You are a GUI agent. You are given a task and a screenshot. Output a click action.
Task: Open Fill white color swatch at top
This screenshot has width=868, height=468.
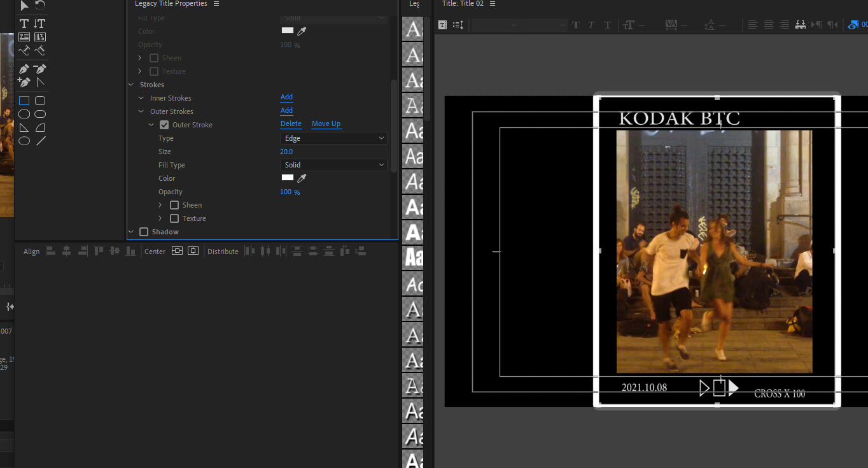pos(288,30)
